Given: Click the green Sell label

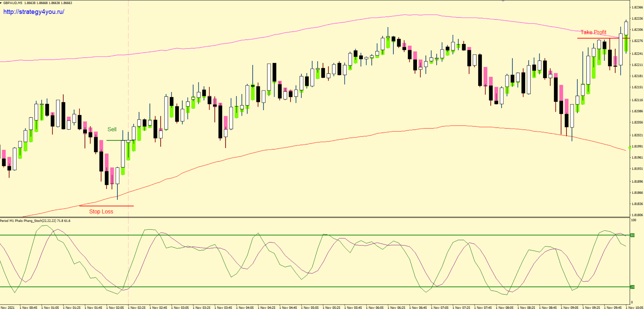Looking at the screenshot, I should click(112, 129).
